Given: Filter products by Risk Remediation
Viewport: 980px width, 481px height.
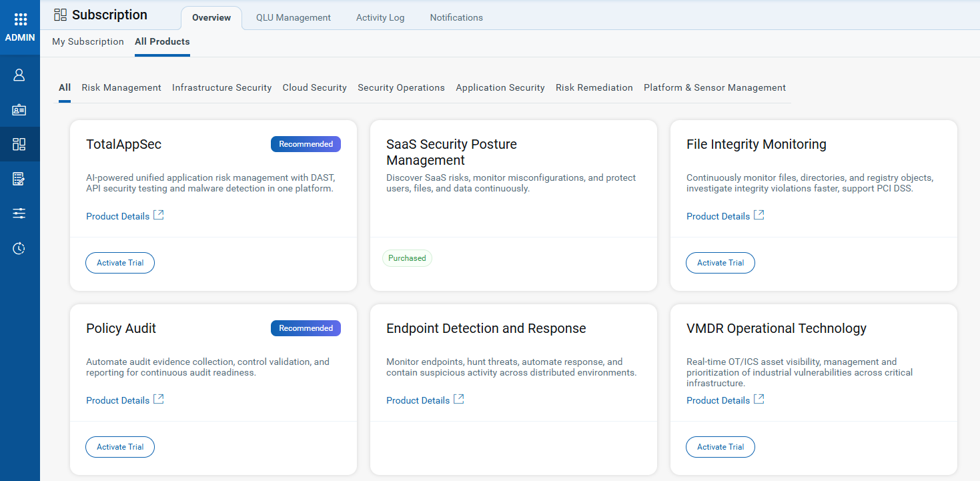Looking at the screenshot, I should tap(594, 87).
